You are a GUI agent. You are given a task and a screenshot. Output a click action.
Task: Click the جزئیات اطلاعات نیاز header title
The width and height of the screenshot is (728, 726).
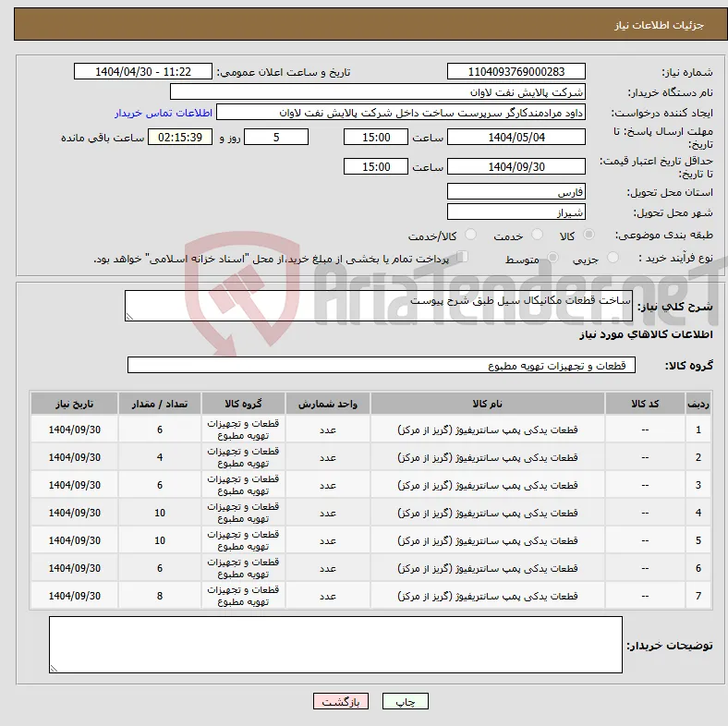tap(659, 25)
